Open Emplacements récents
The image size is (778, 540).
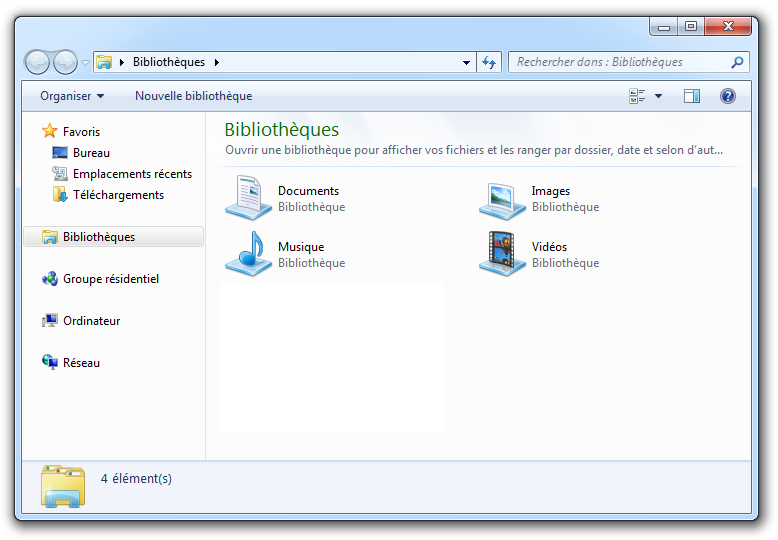(132, 174)
